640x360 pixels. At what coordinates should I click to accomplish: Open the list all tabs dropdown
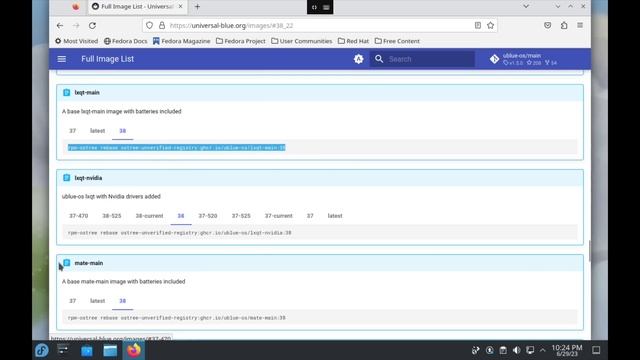(526, 7)
